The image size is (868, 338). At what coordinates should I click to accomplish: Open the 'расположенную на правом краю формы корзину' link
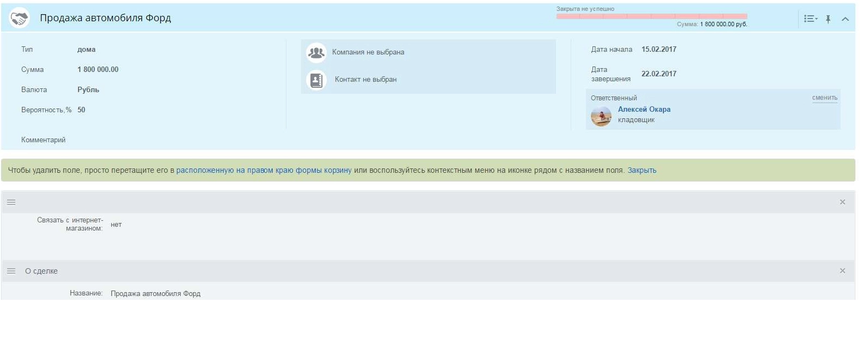[x=264, y=170]
